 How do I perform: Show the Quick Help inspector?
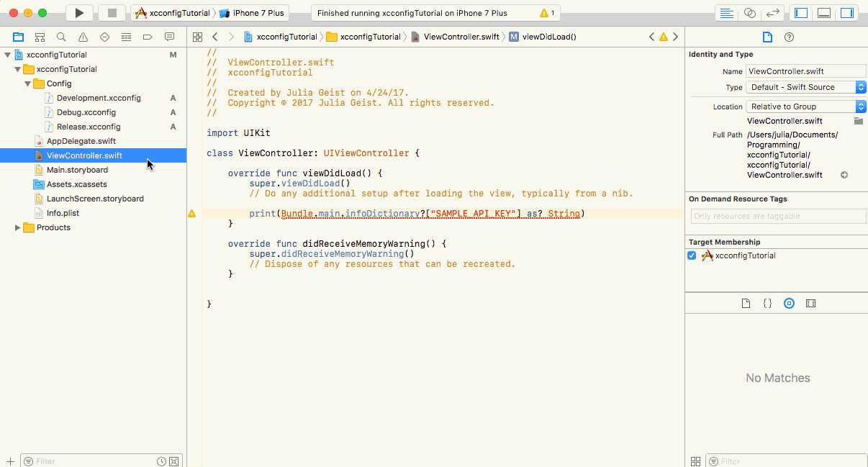(789, 37)
